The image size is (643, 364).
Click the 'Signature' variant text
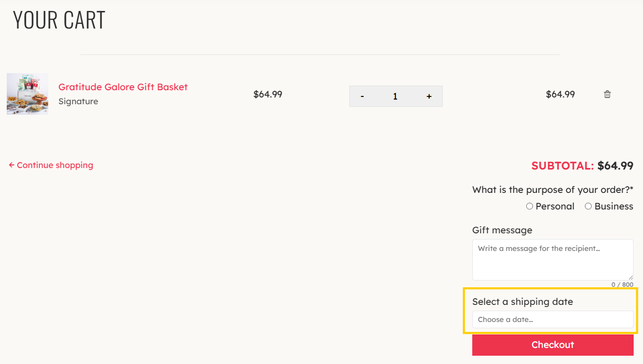(x=78, y=102)
